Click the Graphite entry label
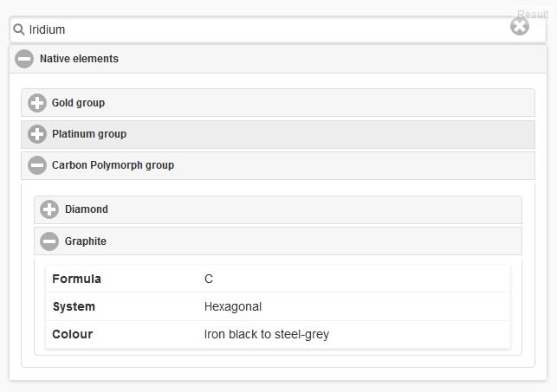 point(86,241)
